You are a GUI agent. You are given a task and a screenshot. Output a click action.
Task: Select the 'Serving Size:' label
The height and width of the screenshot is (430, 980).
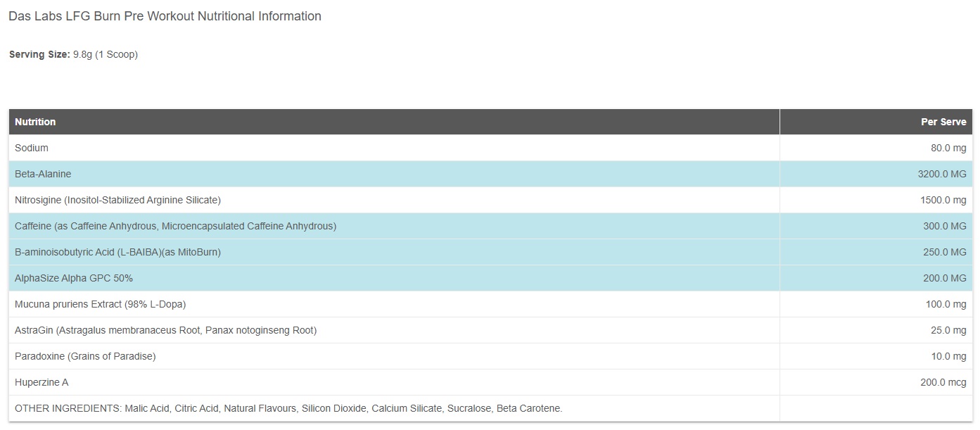pyautogui.click(x=39, y=55)
